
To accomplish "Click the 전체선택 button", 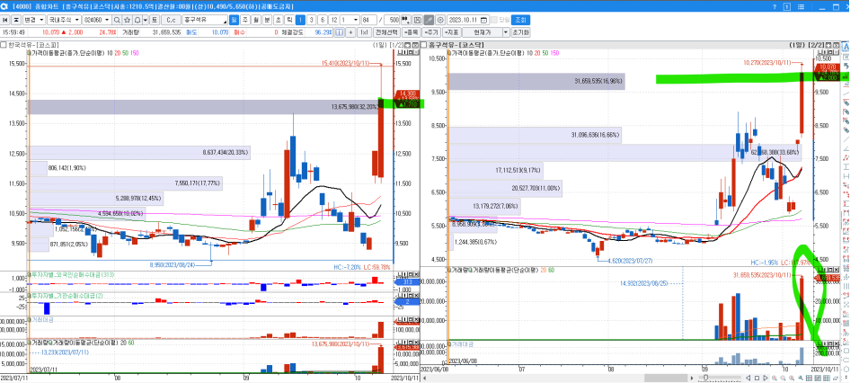I will 386,32.
